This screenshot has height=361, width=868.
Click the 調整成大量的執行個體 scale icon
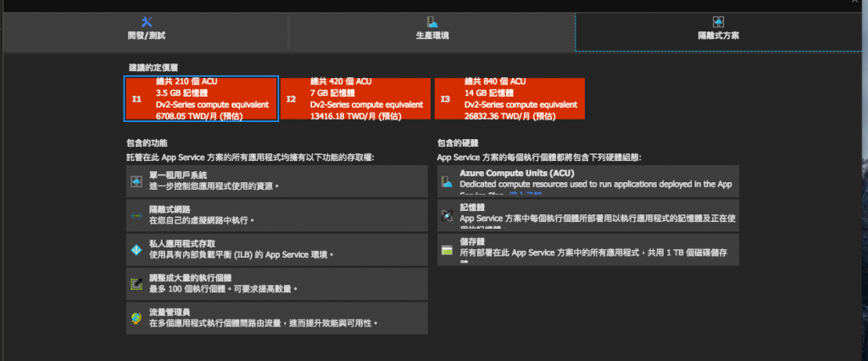point(136,284)
